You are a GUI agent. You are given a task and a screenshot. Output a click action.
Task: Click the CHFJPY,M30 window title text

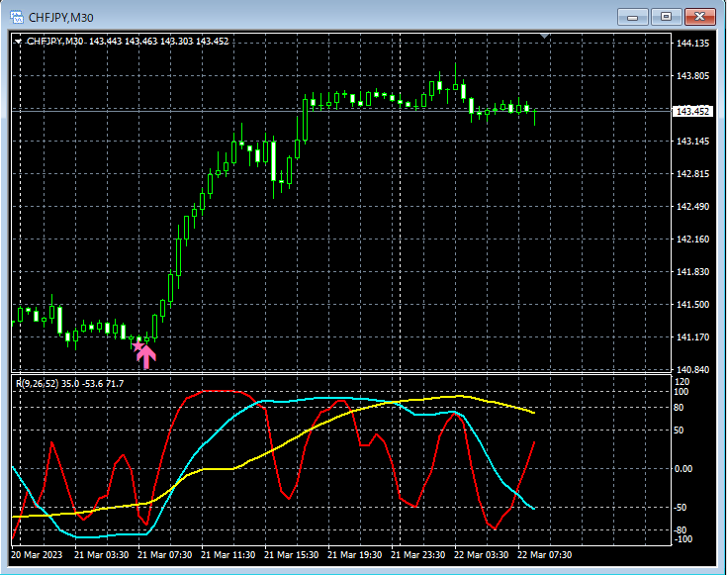(60, 18)
